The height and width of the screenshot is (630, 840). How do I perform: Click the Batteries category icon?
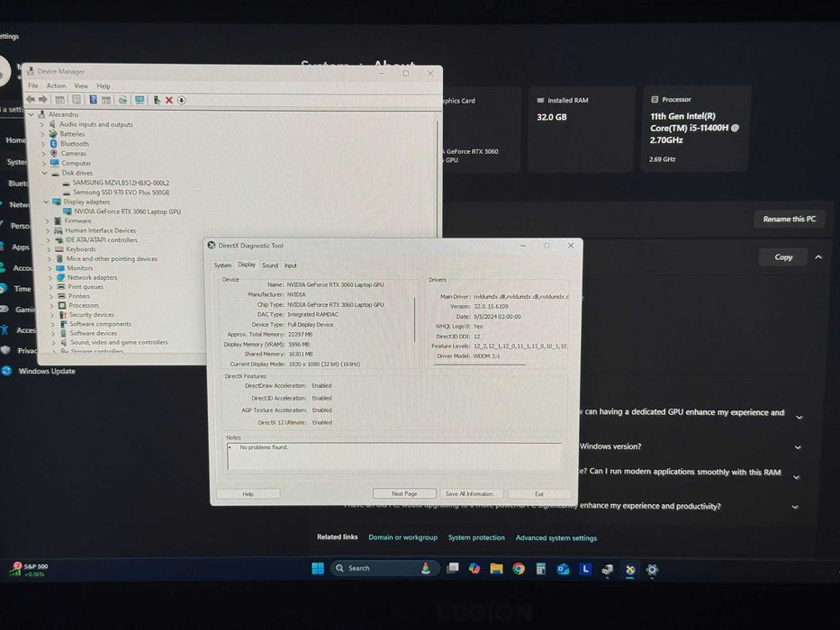pos(53,134)
